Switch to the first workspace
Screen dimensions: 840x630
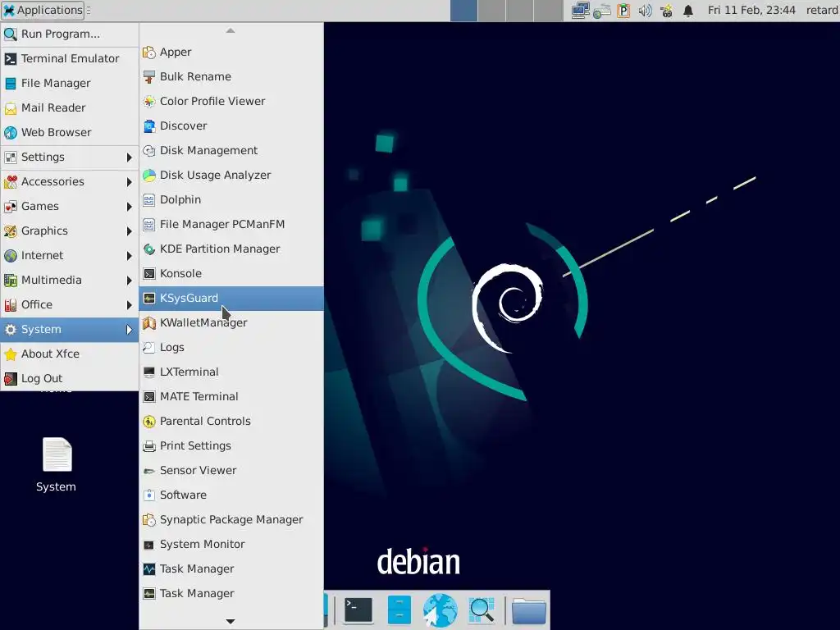pos(464,11)
